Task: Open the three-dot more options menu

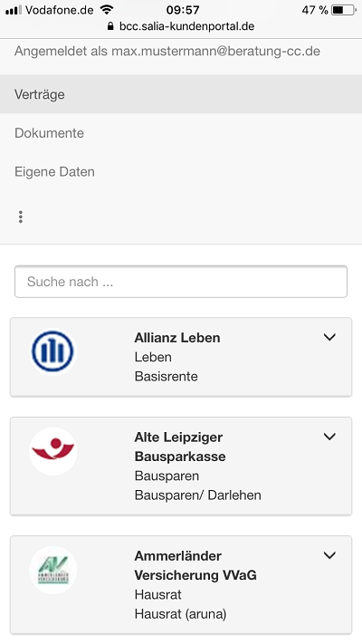Action: 21,216
